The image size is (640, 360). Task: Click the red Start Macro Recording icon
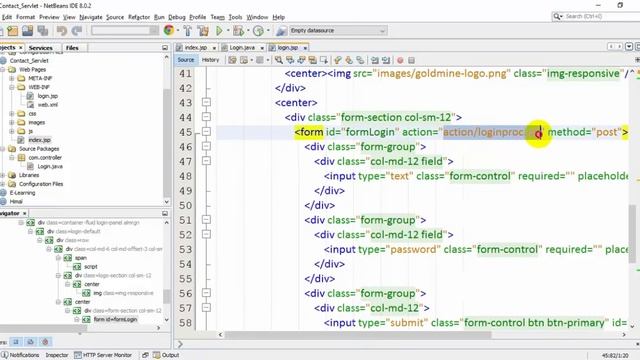point(400,60)
